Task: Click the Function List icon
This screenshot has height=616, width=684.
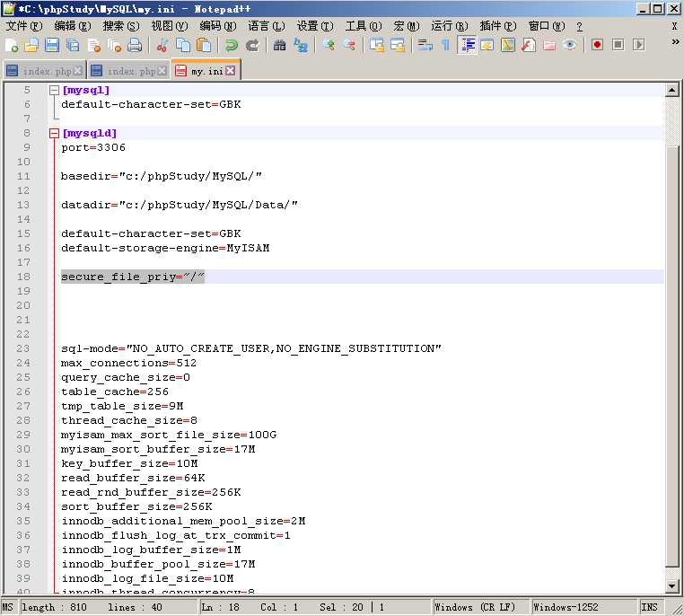Action: coord(529,46)
